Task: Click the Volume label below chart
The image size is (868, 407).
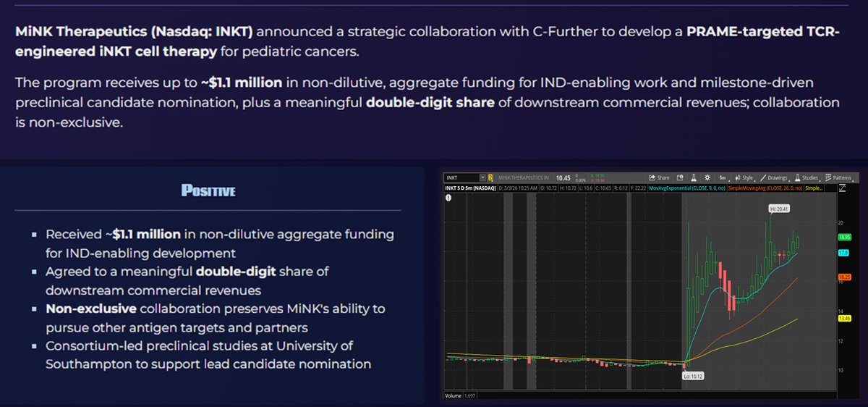Action: point(453,396)
